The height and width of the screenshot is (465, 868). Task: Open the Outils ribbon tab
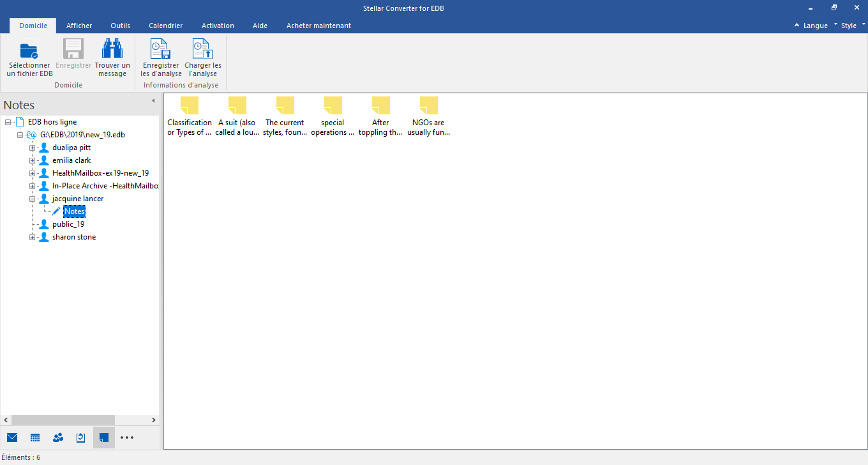point(120,26)
